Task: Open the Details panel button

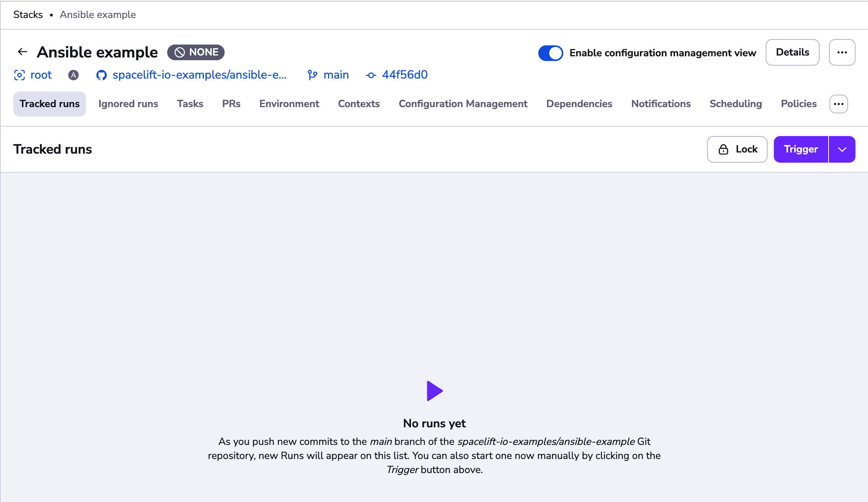Action: tap(792, 52)
